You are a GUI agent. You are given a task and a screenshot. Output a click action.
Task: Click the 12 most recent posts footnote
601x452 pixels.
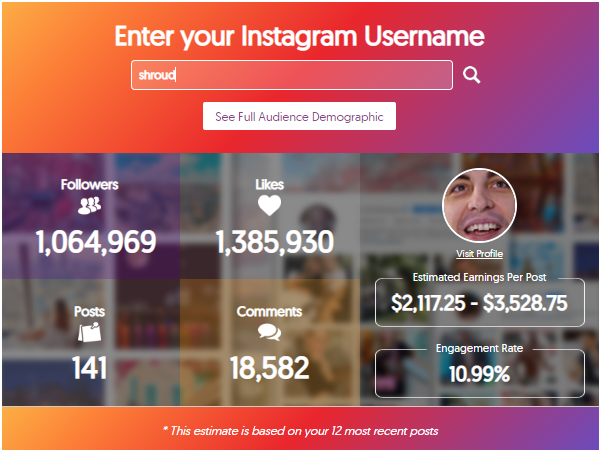pos(300,431)
